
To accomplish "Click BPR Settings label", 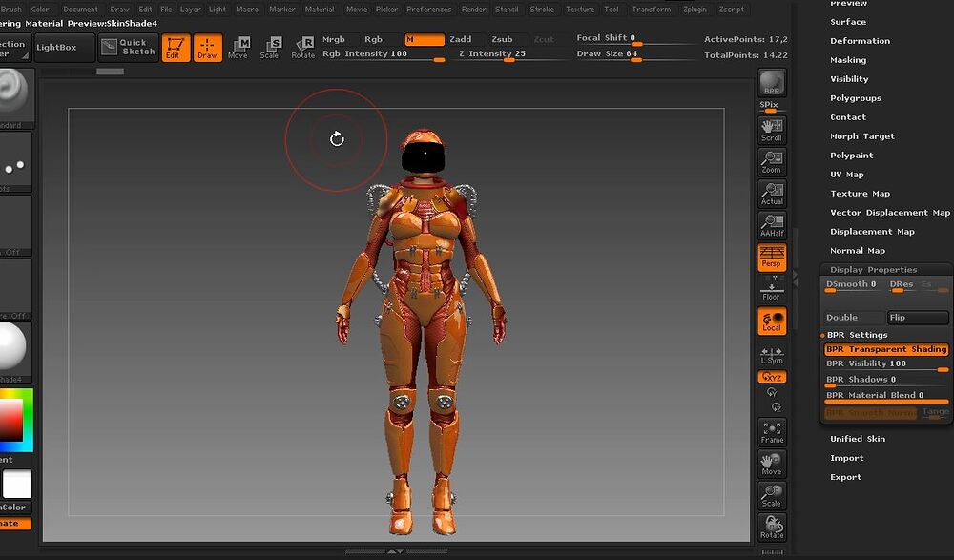I will click(857, 335).
